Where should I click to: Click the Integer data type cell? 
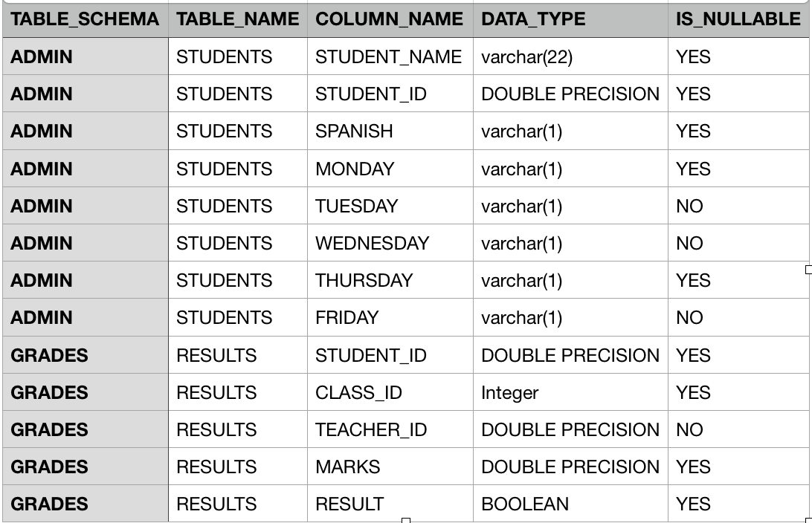coord(509,392)
